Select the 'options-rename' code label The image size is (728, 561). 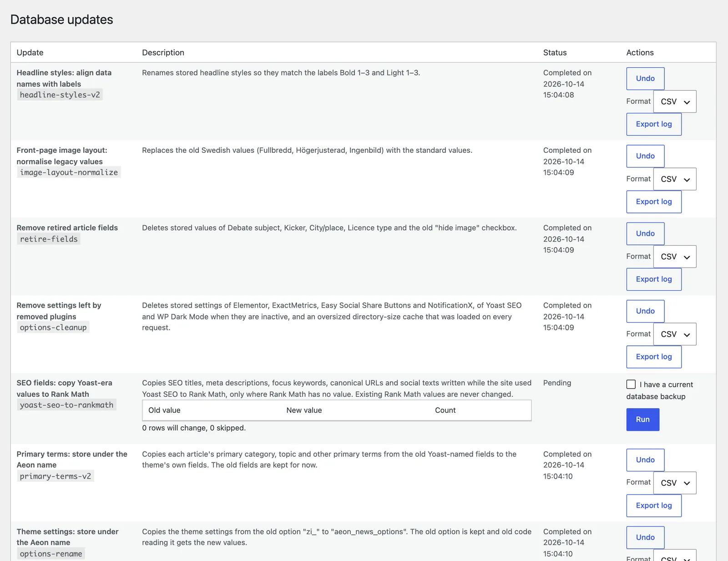(x=51, y=554)
